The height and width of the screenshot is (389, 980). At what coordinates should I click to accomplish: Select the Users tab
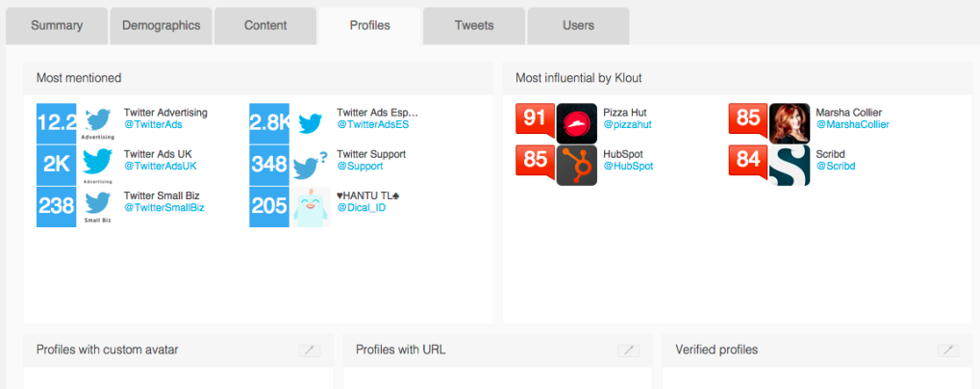[578, 26]
